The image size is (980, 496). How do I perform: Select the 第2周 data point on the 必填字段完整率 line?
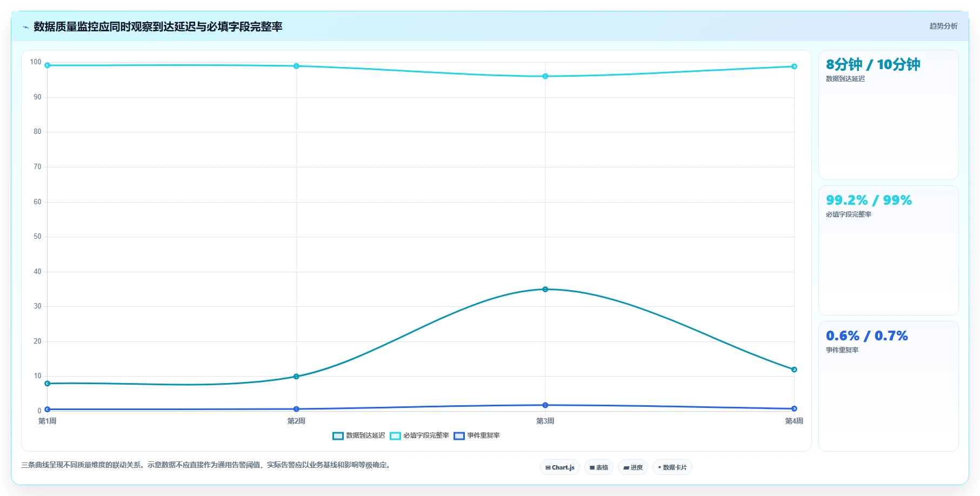point(296,66)
